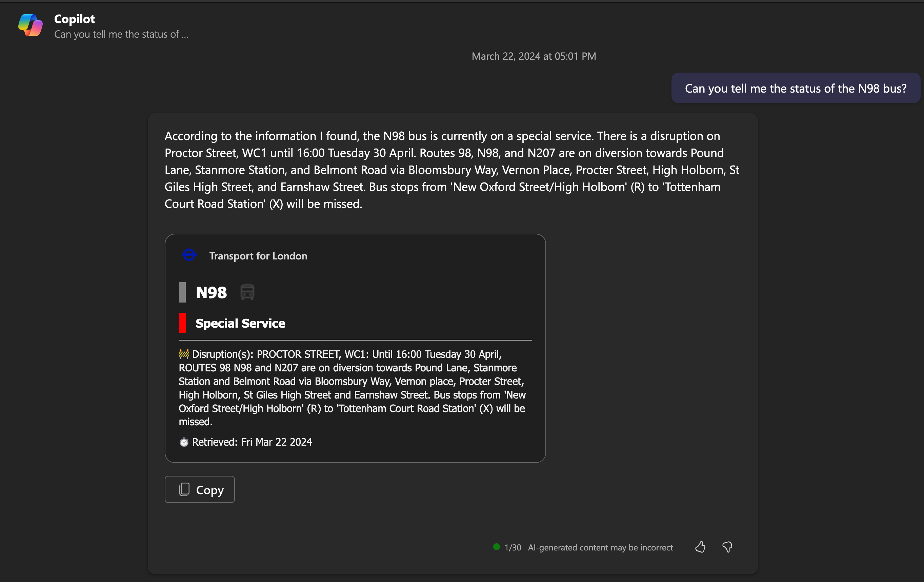Click the grey bus icon beside N98
This screenshot has height=582, width=924.
247,292
